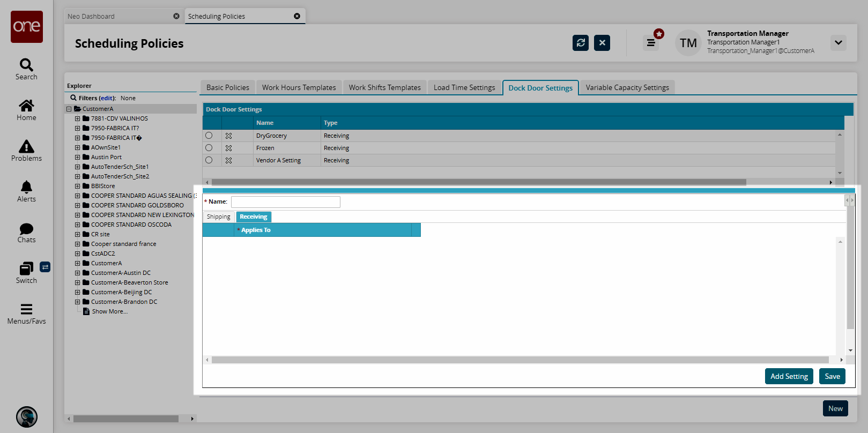Delete the Frozen setting row icon
The image size is (868, 433).
pyautogui.click(x=228, y=148)
